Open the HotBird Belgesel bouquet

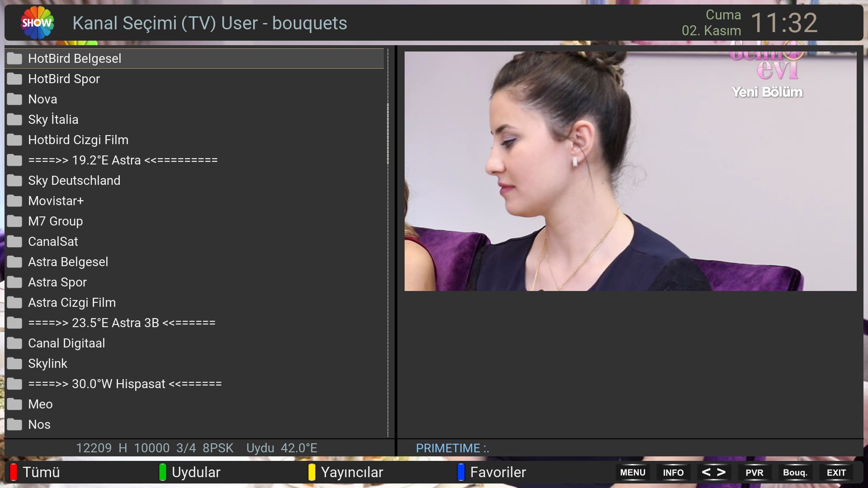(194, 58)
